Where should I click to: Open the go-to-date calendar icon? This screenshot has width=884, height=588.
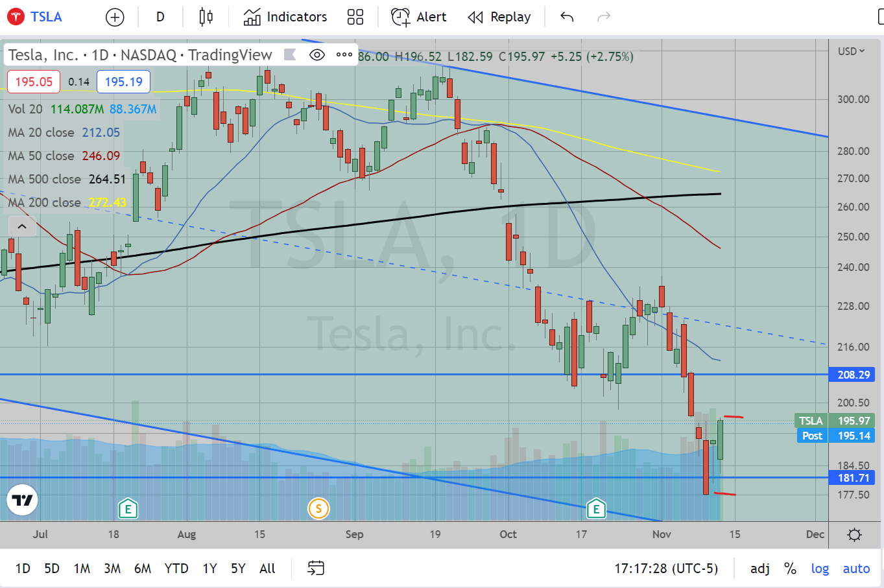coord(316,569)
